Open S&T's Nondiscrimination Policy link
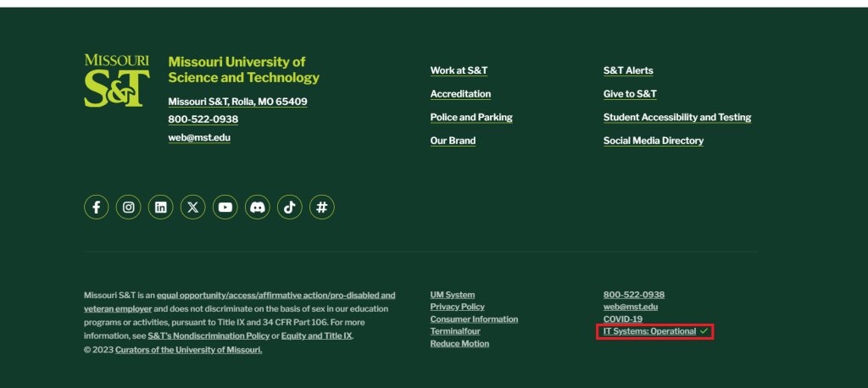The width and height of the screenshot is (868, 388). click(x=209, y=336)
